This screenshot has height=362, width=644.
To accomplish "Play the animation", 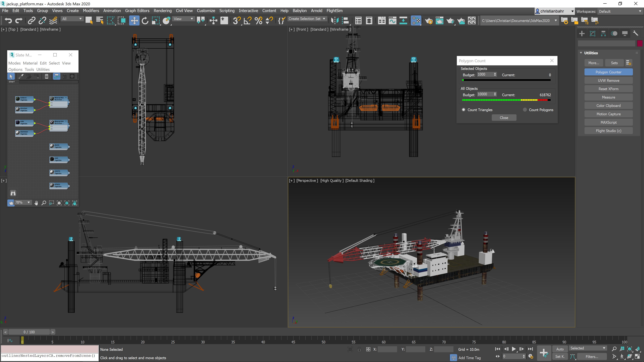I will pyautogui.click(x=514, y=349).
